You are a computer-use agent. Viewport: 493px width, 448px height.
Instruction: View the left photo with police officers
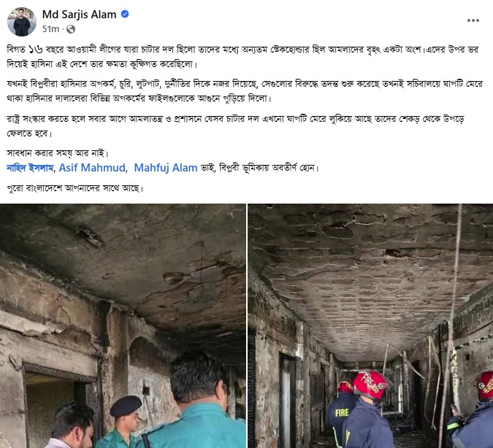click(123, 326)
